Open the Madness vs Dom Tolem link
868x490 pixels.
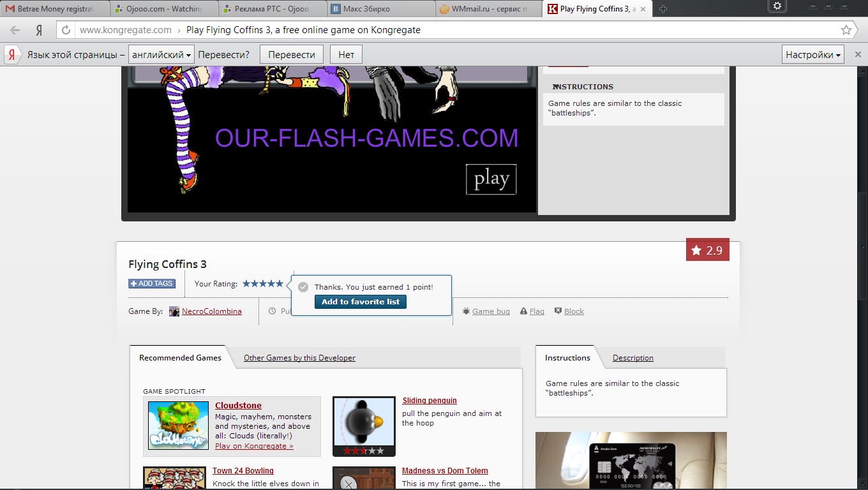pyautogui.click(x=445, y=471)
